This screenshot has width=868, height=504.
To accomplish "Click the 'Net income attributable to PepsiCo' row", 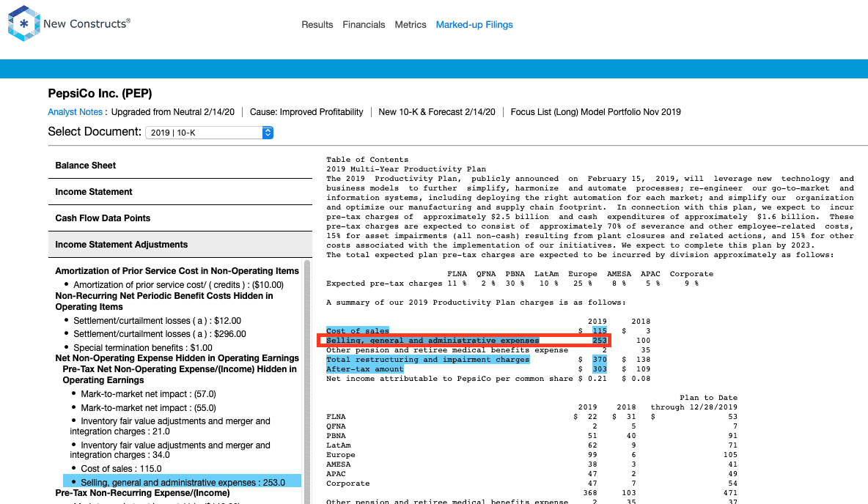I will [x=488, y=379].
